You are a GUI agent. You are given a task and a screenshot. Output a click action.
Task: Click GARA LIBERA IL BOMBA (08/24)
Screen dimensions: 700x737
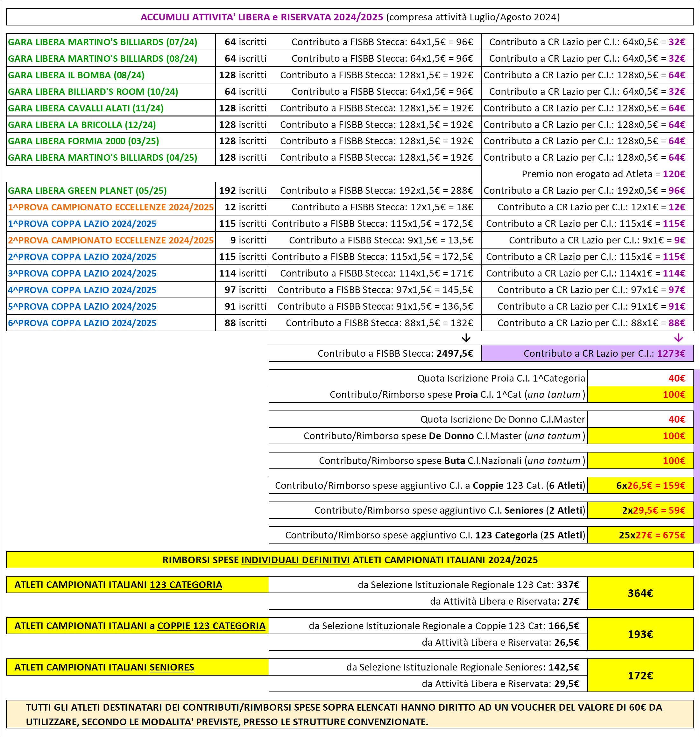[x=76, y=75]
